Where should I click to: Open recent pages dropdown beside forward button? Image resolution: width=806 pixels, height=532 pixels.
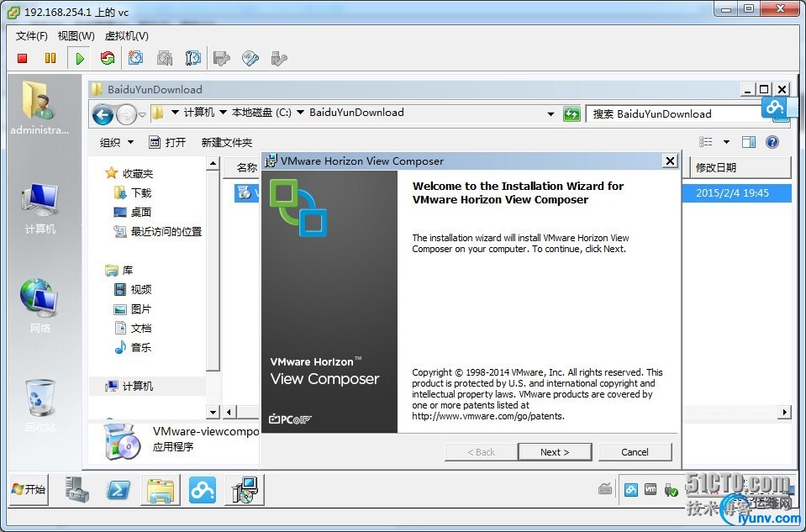click(142, 114)
